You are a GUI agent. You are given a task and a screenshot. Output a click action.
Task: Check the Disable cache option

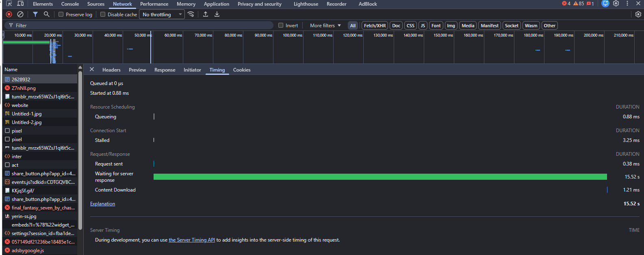click(x=103, y=14)
